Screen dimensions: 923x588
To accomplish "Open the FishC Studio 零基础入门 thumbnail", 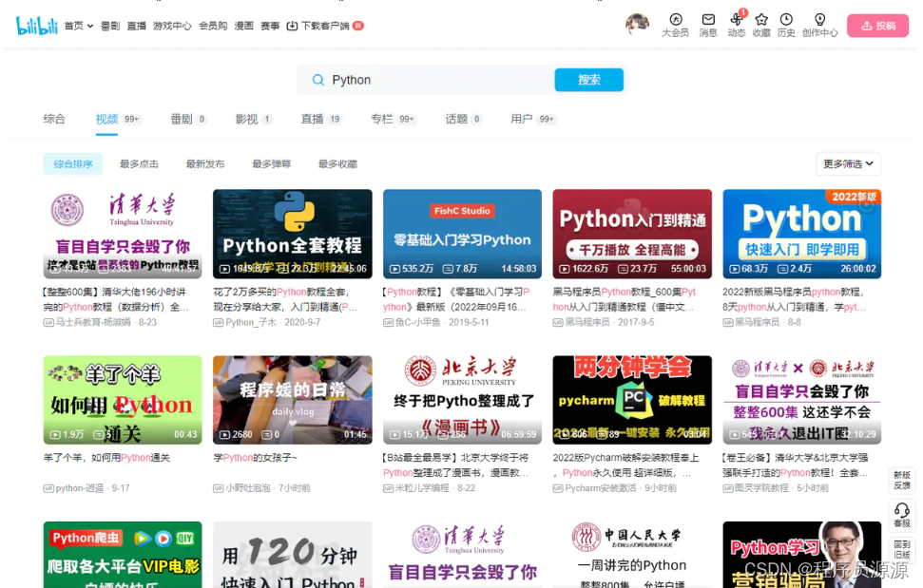I will pyautogui.click(x=462, y=234).
